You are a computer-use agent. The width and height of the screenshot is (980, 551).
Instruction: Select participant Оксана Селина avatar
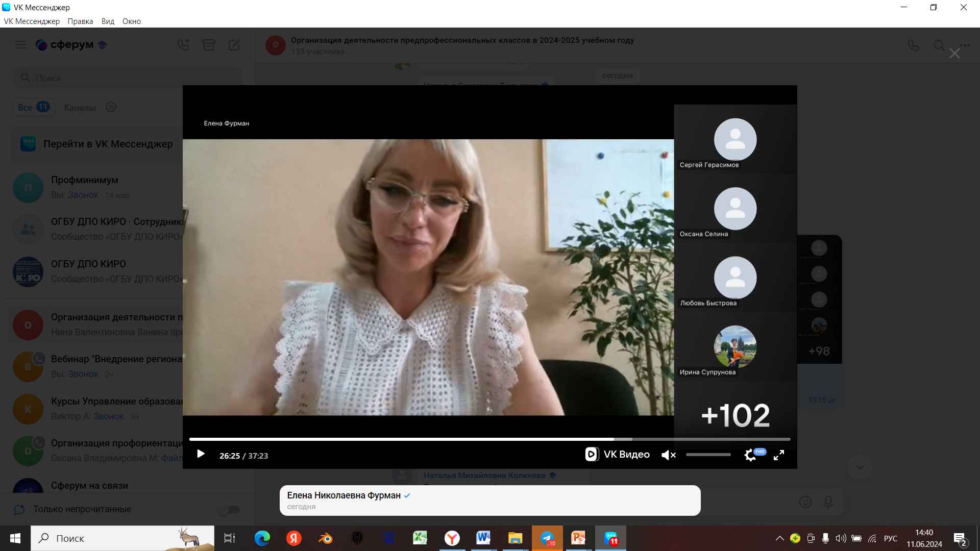click(x=735, y=209)
